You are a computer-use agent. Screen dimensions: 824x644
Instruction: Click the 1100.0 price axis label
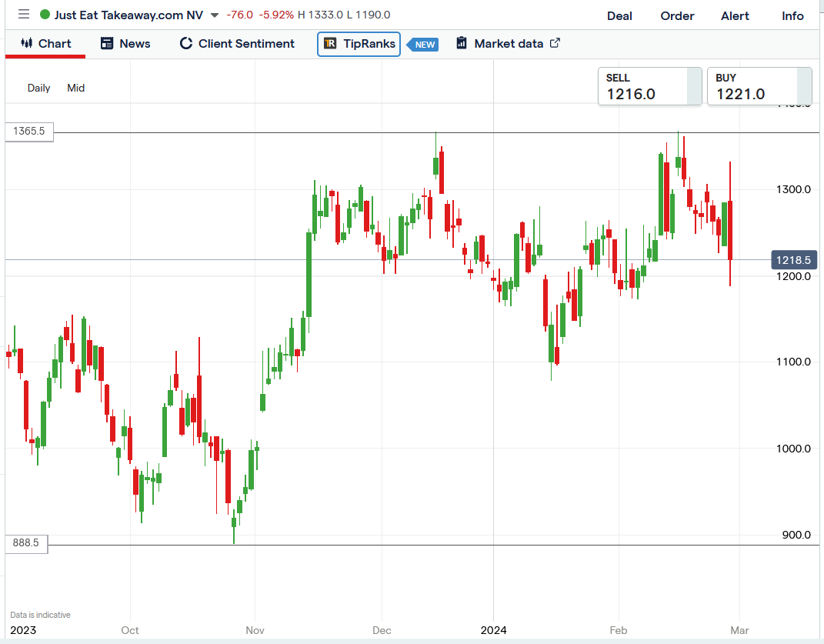point(793,362)
